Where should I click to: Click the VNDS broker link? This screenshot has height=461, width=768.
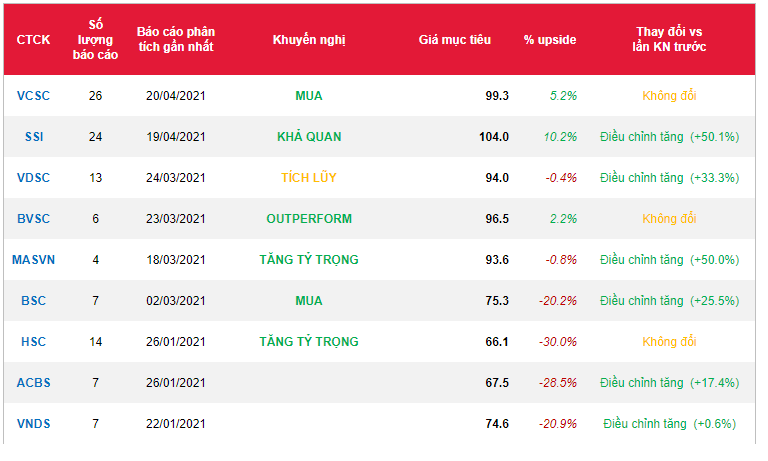pos(33,424)
